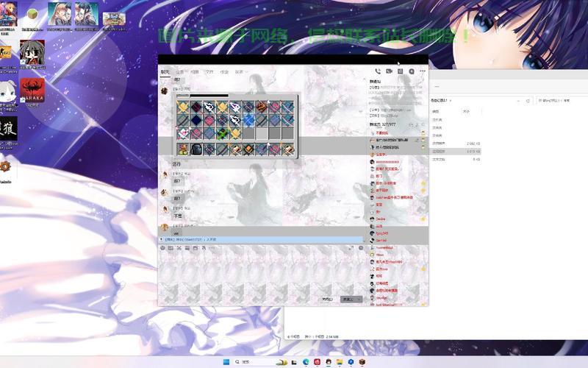Open the 文件 tab
The image size is (588, 368).
click(x=209, y=71)
